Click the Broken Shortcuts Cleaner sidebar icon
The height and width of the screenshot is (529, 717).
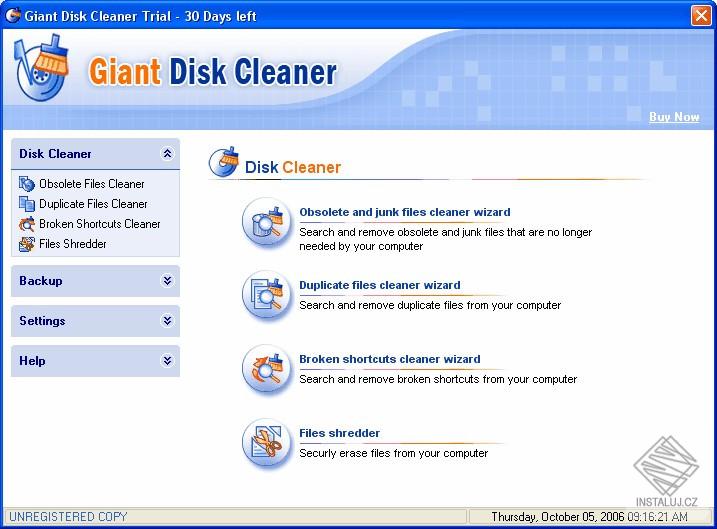[x=27, y=224]
